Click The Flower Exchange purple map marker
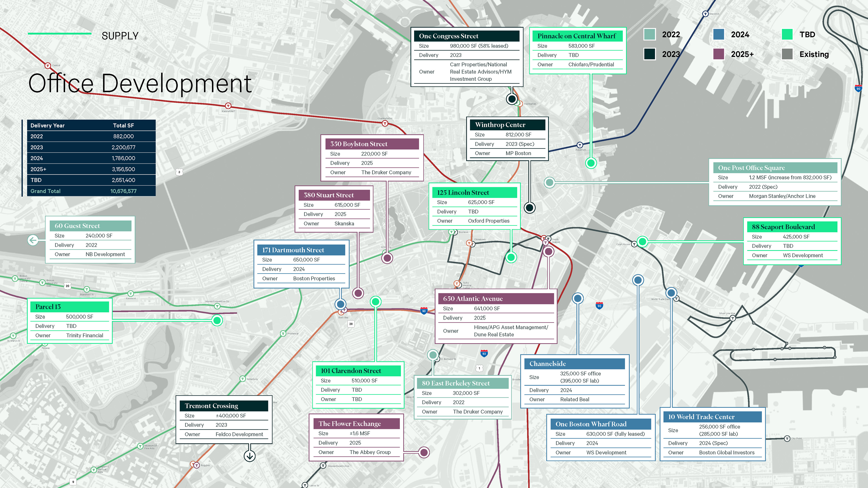The width and height of the screenshot is (868, 488). pos(424,452)
